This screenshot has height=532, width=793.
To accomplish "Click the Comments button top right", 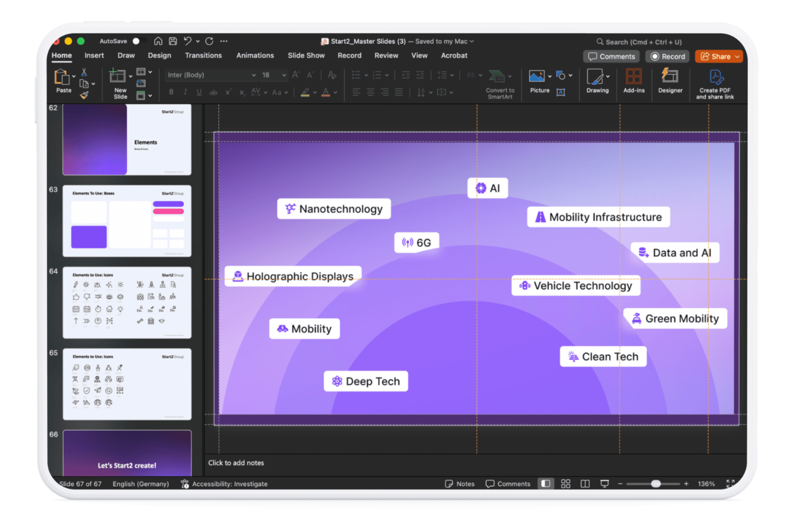I will point(611,57).
